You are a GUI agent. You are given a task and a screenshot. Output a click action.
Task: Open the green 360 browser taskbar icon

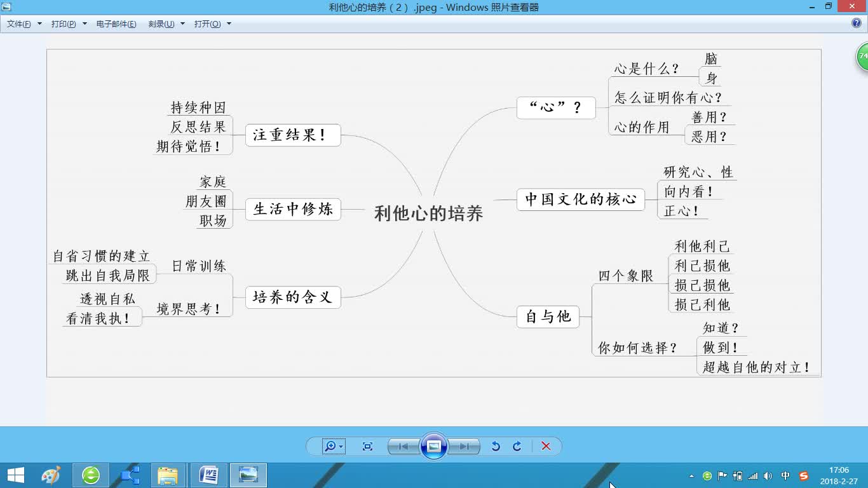point(91,475)
